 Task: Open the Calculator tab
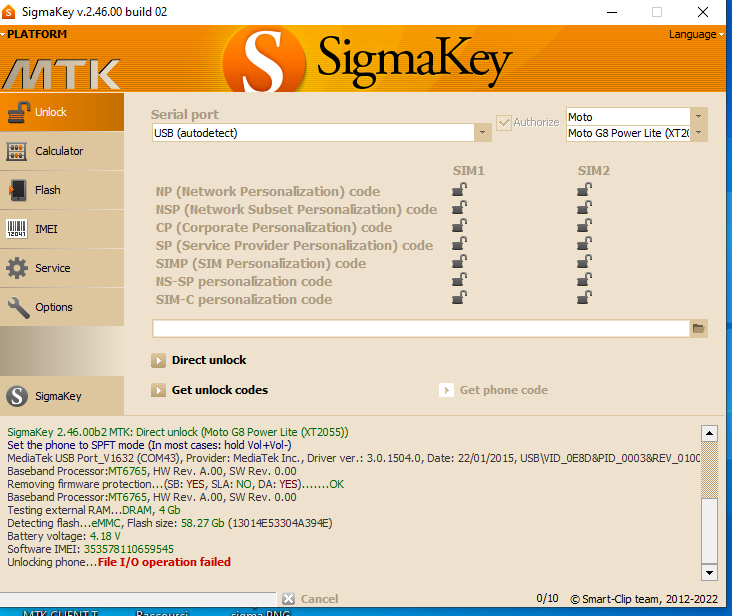tap(62, 151)
